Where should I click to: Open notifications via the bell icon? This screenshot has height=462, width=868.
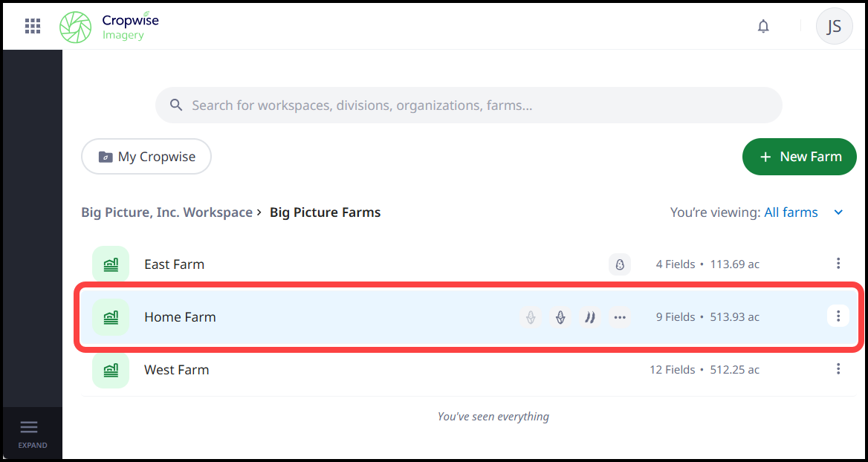[763, 26]
